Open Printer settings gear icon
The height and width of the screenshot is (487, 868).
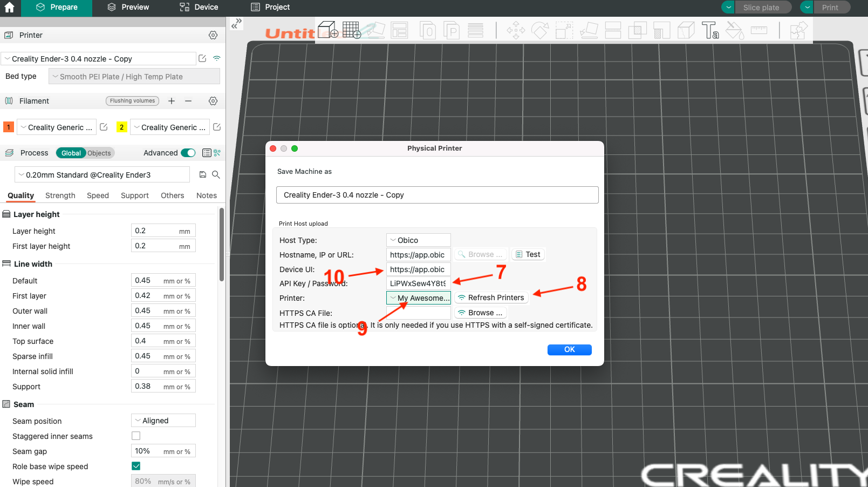tap(213, 35)
